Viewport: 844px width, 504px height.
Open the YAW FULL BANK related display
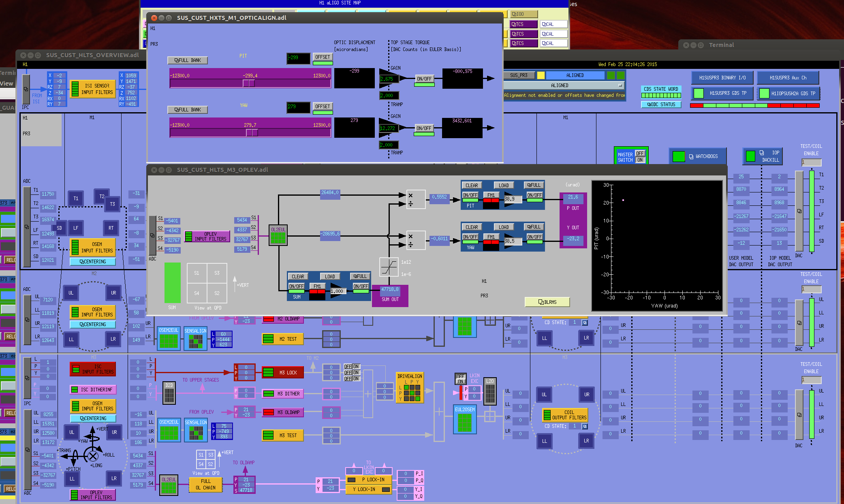(188, 110)
